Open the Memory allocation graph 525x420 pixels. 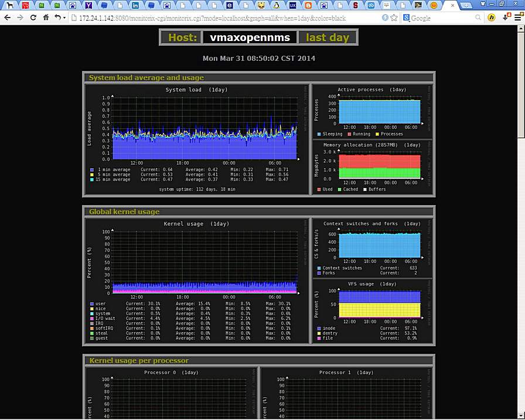[x=372, y=168]
